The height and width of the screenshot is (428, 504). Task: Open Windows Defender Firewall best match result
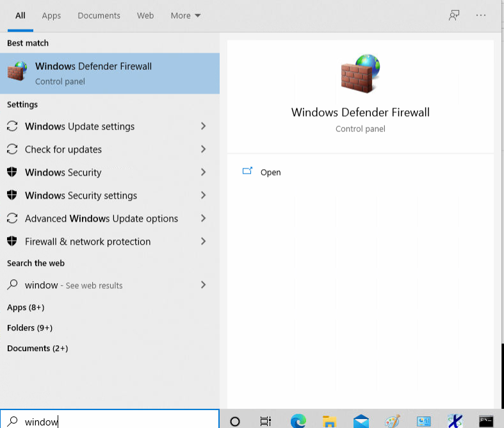(x=110, y=73)
